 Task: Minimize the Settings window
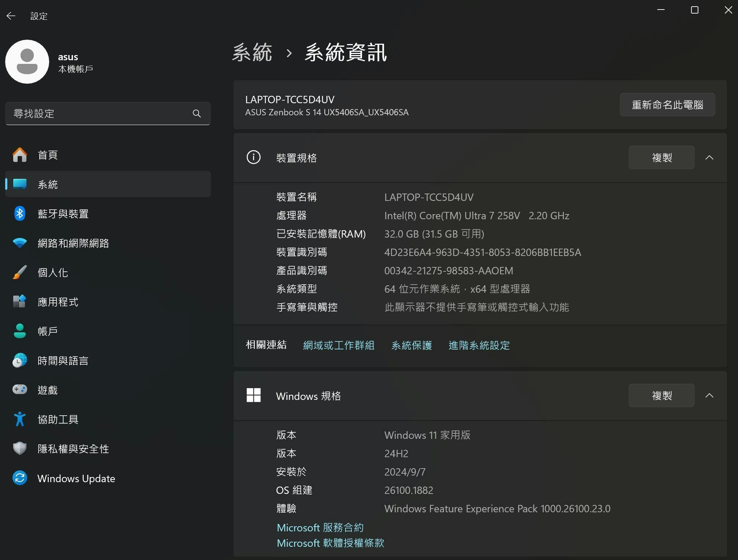click(x=661, y=10)
